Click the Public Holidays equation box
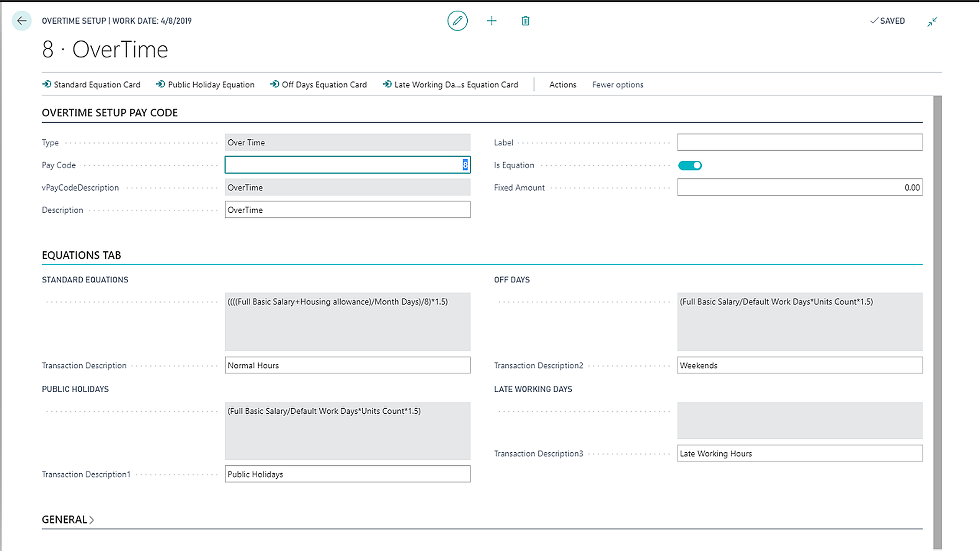This screenshot has width=980, height=551. pos(348,431)
